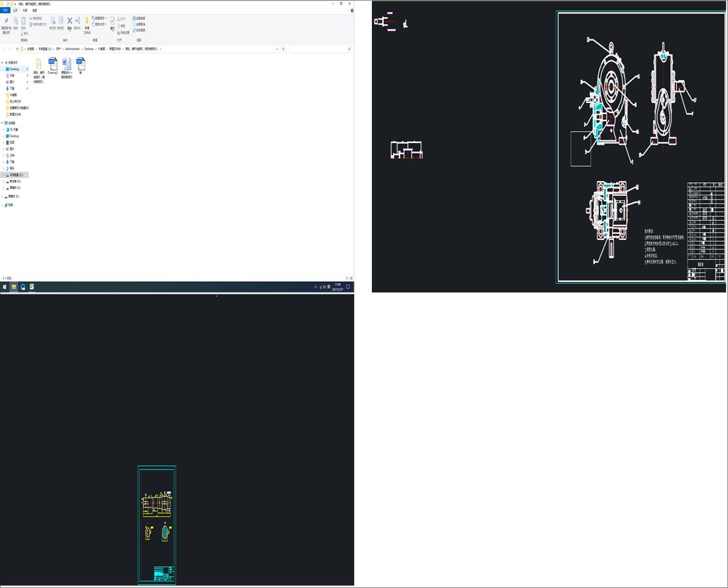728x588 pixels.
Task: Switch to the Share ribbon tab
Action: pyautogui.click(x=25, y=10)
